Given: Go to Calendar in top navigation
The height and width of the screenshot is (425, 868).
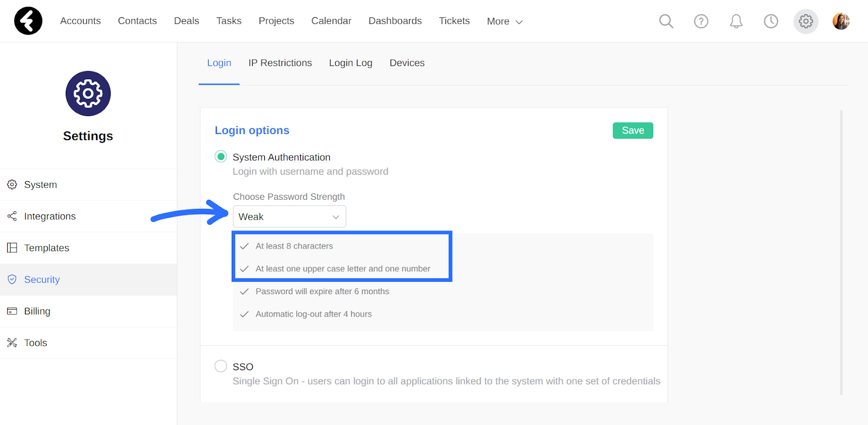Looking at the screenshot, I should 331,21.
